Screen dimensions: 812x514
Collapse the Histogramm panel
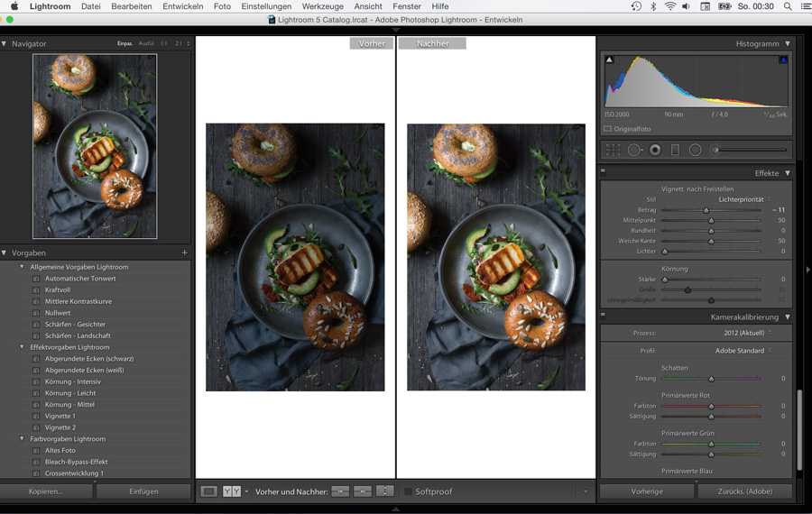(x=787, y=43)
